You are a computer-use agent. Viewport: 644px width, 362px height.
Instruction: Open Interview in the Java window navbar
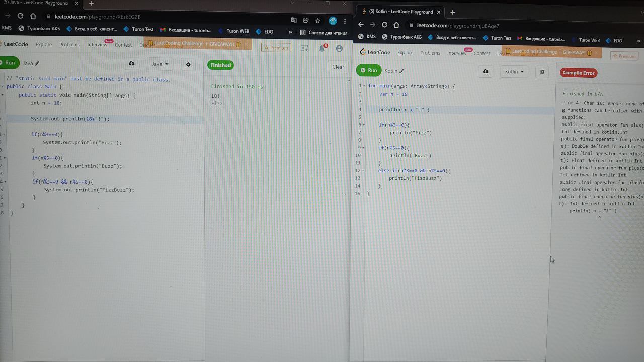[x=97, y=44]
